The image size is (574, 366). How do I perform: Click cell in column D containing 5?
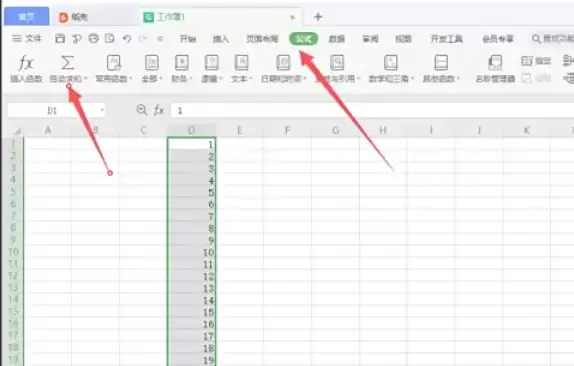tap(192, 192)
